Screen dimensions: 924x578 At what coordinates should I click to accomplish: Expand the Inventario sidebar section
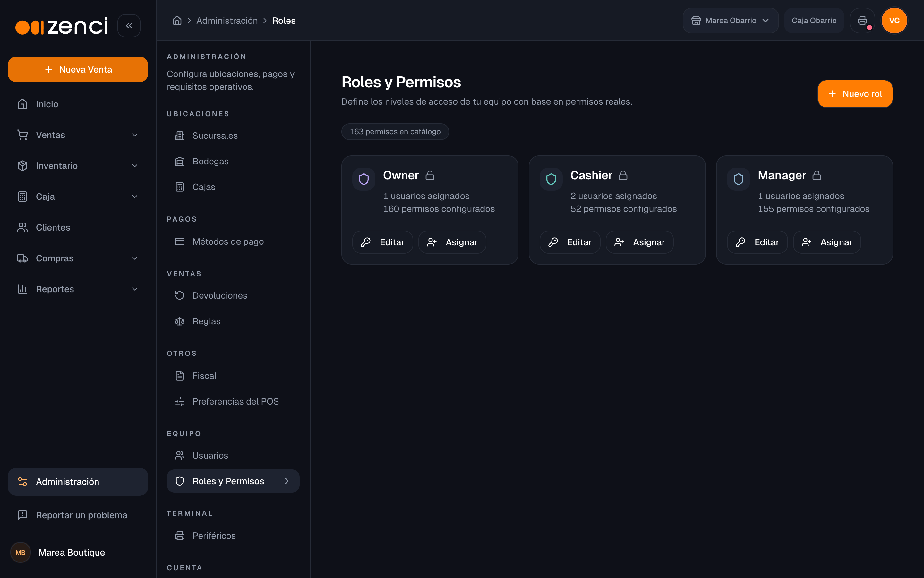tap(78, 165)
